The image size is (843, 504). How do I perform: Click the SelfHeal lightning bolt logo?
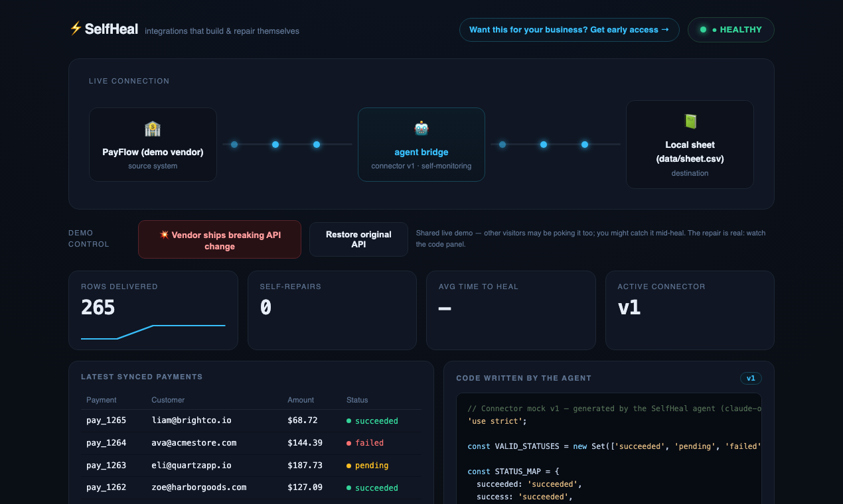click(76, 29)
